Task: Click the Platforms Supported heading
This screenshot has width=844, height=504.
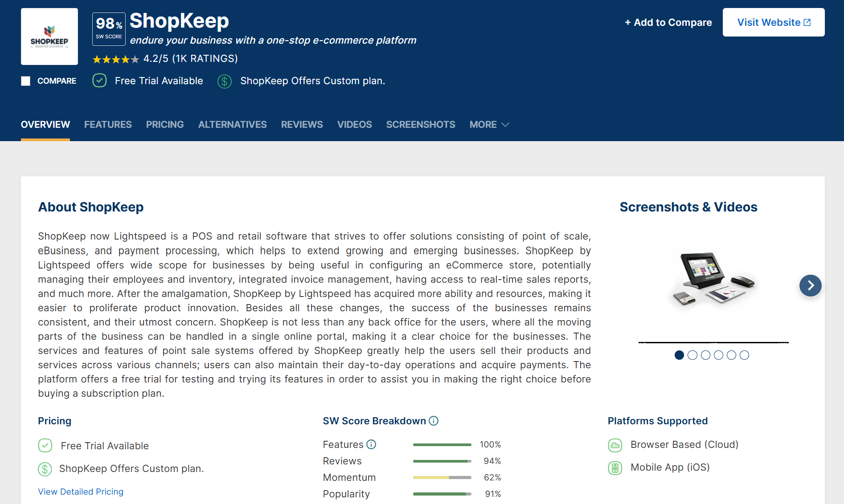Action: [x=658, y=421]
